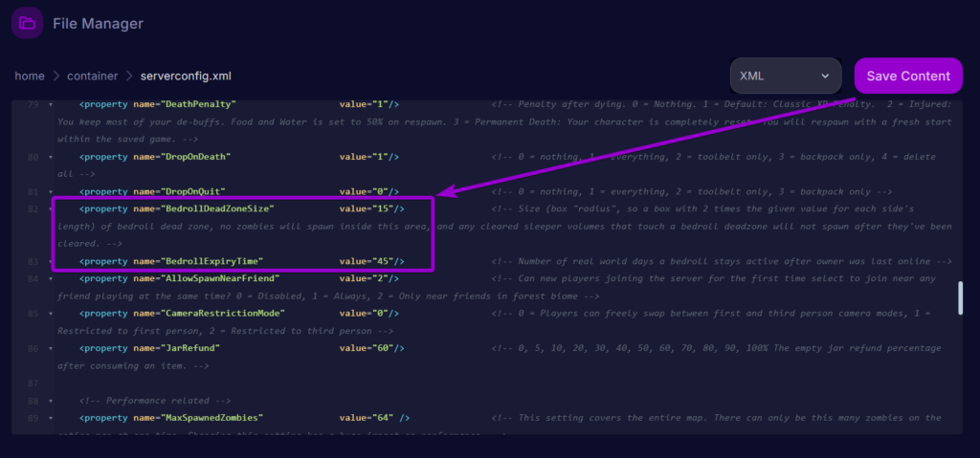The image size is (980, 458).
Task: Collapse fold arrow on line 84
Action: pyautogui.click(x=50, y=278)
